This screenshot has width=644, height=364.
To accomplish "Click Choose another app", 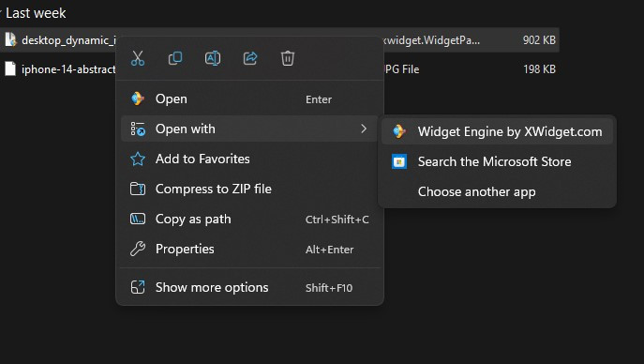I will point(497,192).
